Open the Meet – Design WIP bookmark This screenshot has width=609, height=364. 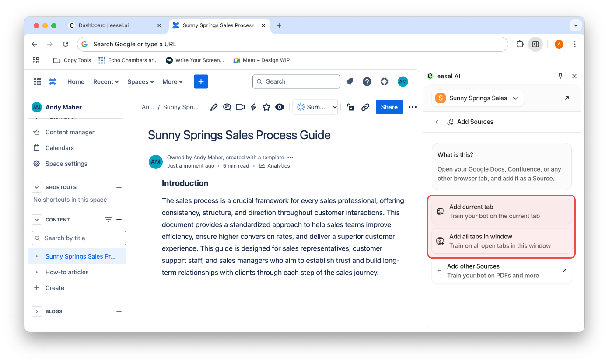(261, 60)
